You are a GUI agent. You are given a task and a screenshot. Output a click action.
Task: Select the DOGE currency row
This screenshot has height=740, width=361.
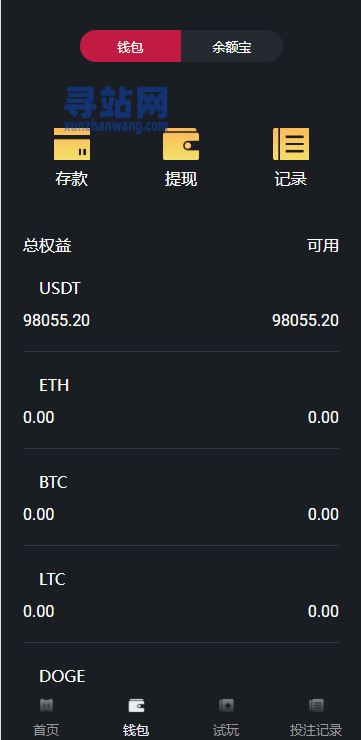(x=181, y=676)
